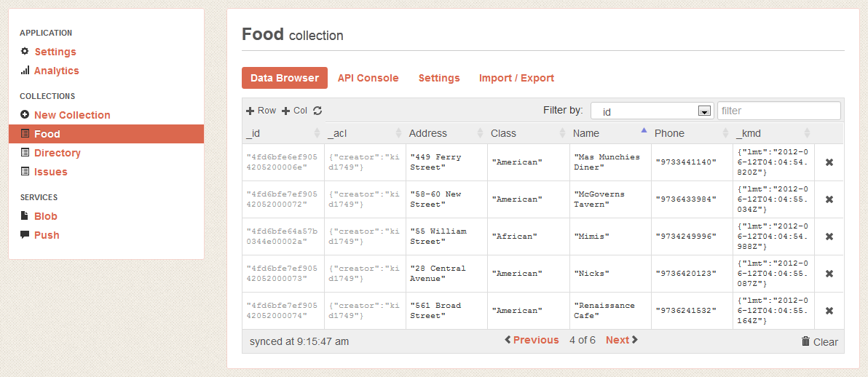Go to the Previous page
The width and height of the screenshot is (868, 377).
pos(532,340)
